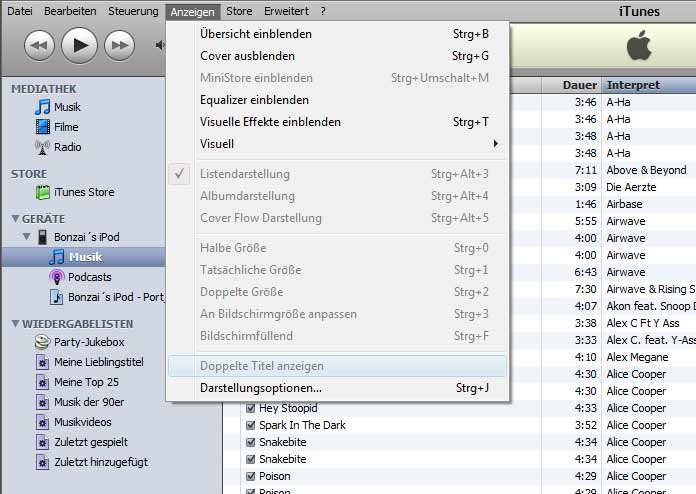
Task: Open the ? help menu
Action: click(323, 11)
